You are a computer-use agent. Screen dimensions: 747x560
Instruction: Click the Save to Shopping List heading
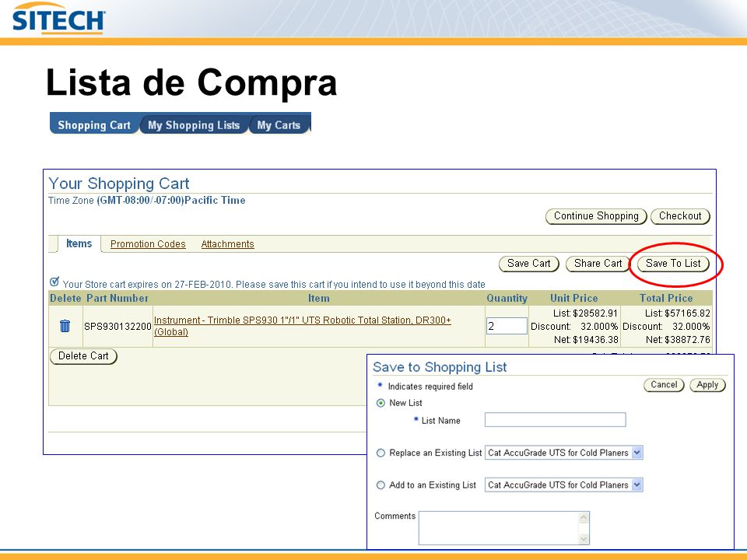point(440,367)
